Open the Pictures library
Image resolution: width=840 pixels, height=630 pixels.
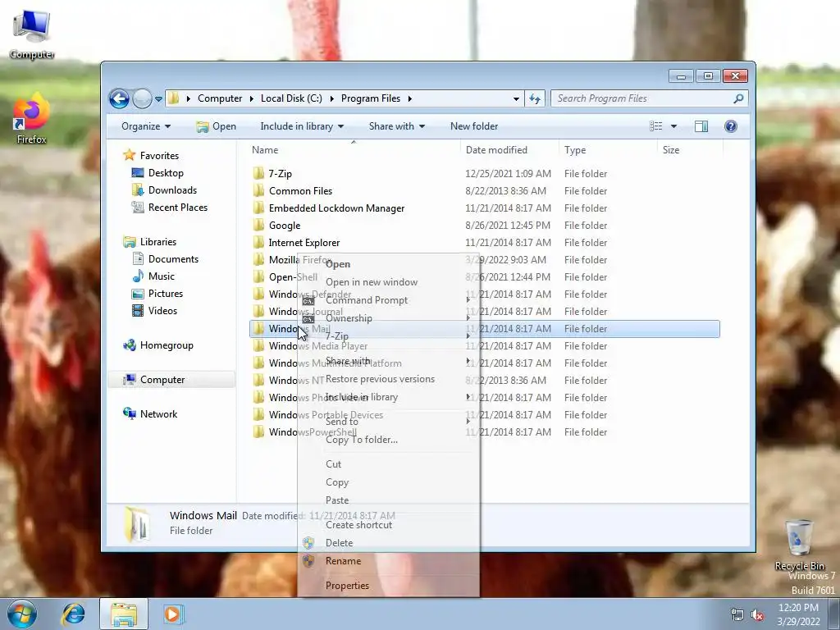pyautogui.click(x=165, y=294)
